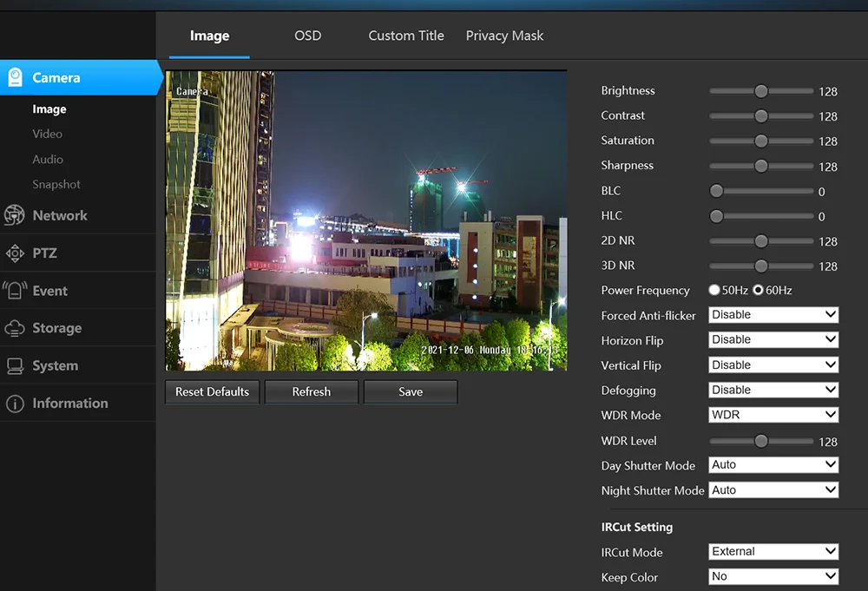Open the Privacy Mask tab
The width and height of the screenshot is (868, 591).
coord(504,36)
